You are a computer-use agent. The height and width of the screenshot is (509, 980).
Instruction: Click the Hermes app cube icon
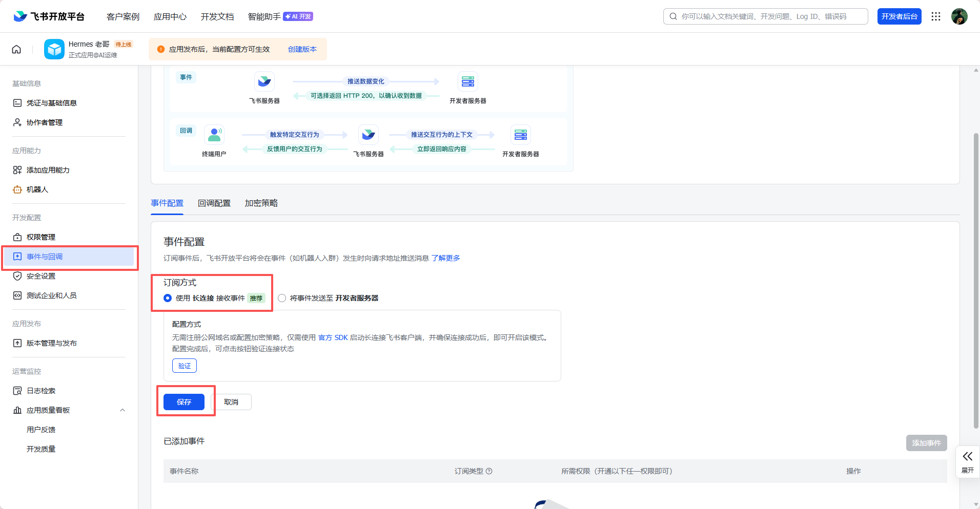point(54,49)
